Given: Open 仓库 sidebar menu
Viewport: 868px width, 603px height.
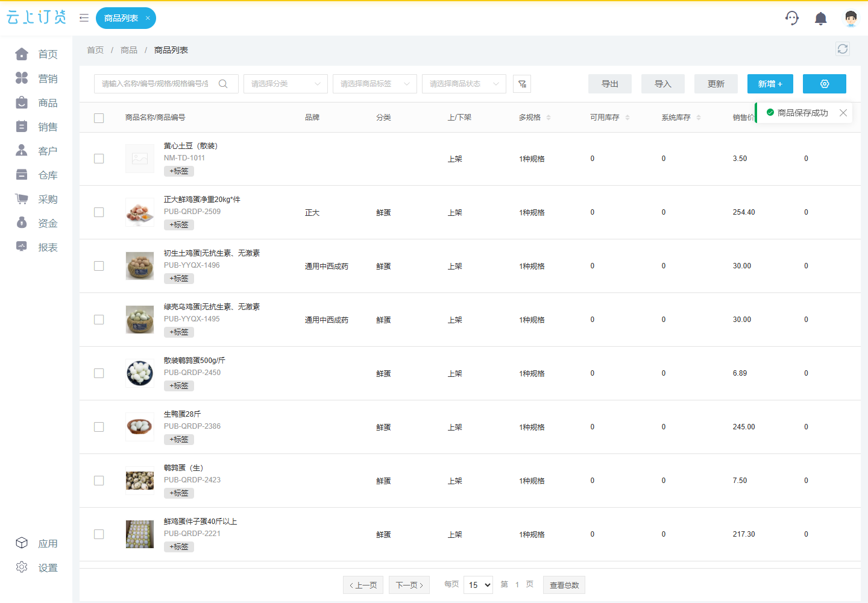Looking at the screenshot, I should (36, 175).
